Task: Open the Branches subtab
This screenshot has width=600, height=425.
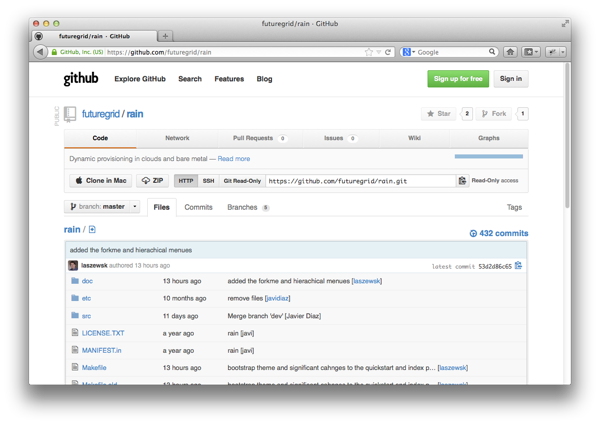Action: pos(248,207)
